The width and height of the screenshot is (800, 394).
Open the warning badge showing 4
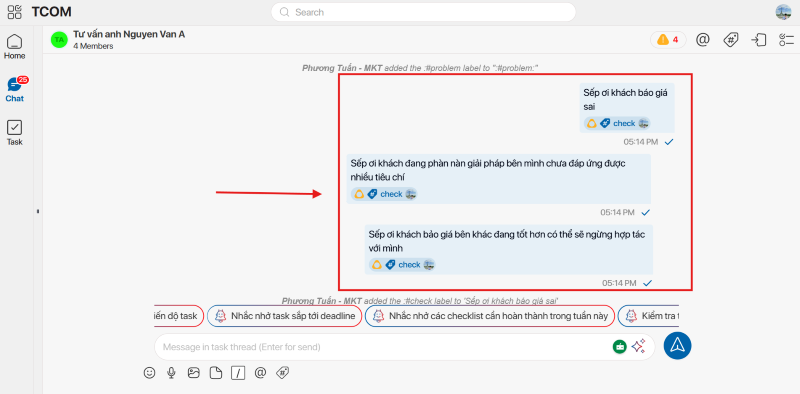tap(668, 39)
